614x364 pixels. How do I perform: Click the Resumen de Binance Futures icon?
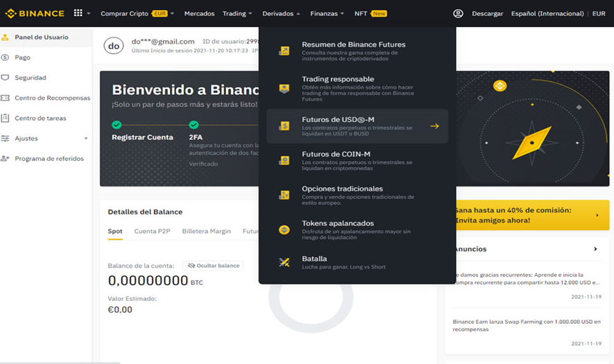[x=284, y=51]
